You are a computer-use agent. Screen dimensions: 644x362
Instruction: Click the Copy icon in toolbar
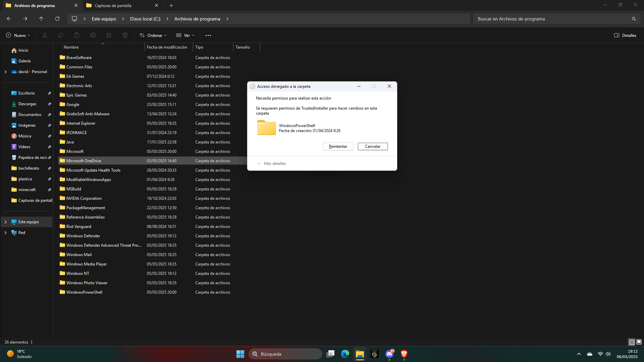click(61, 35)
